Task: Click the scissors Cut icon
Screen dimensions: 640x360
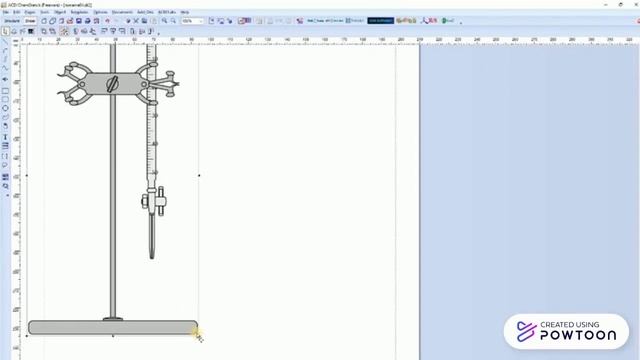Action: pyautogui.click(x=128, y=21)
